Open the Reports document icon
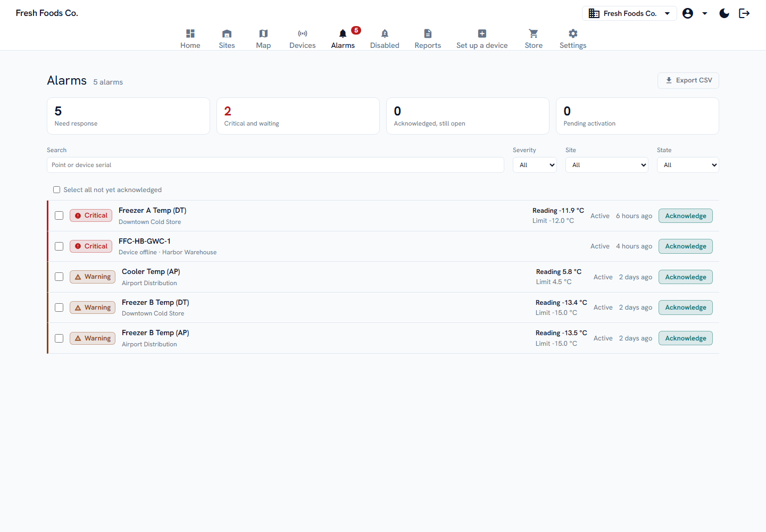The width and height of the screenshot is (766, 532). tap(428, 34)
